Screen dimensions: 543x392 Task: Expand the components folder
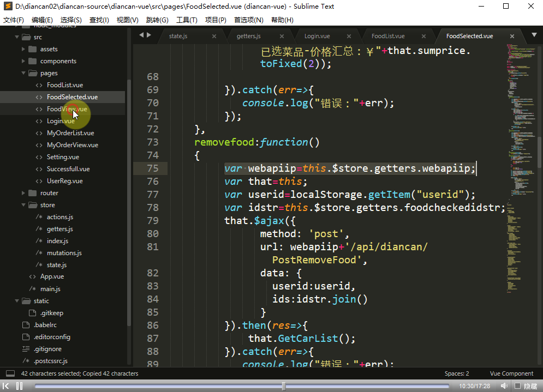[23, 61]
